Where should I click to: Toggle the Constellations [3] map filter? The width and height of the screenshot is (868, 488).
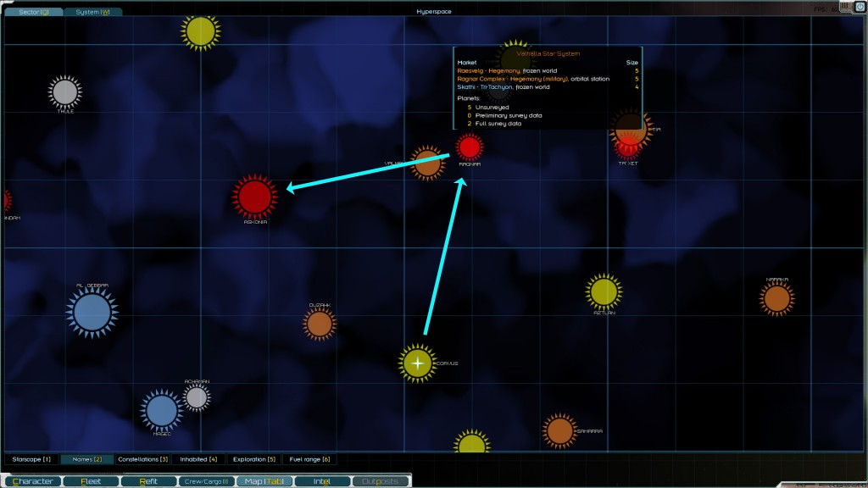142,459
